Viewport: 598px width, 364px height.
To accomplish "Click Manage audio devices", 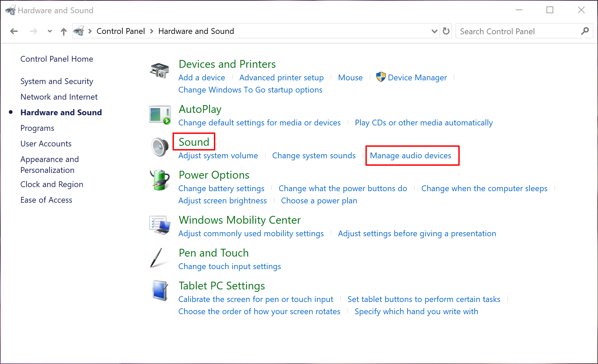I will pyautogui.click(x=411, y=156).
